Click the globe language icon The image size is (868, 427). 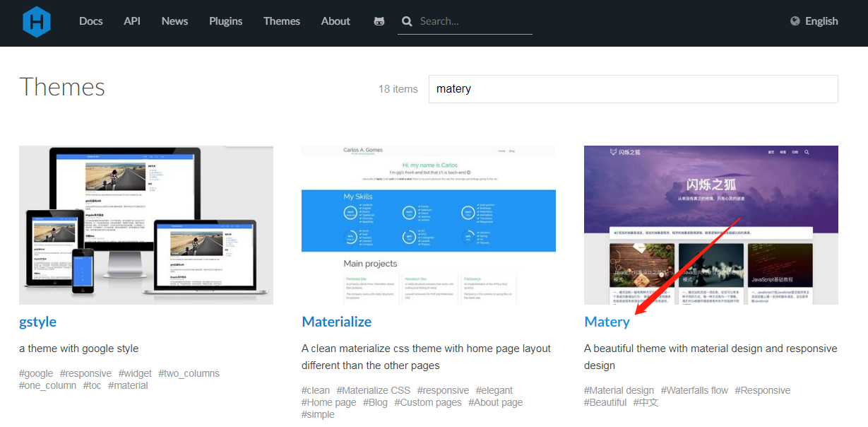[795, 21]
